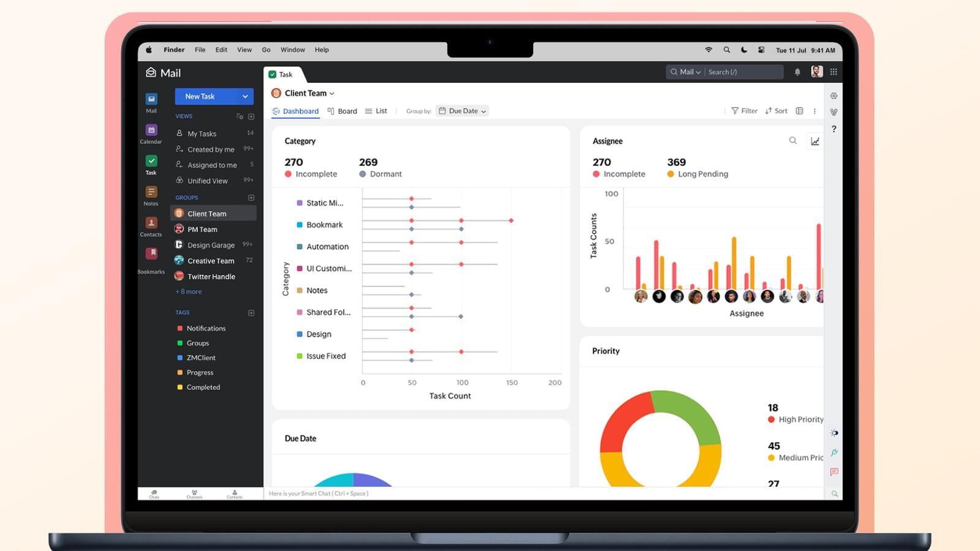Open the Calendar app in sidebar

click(151, 130)
